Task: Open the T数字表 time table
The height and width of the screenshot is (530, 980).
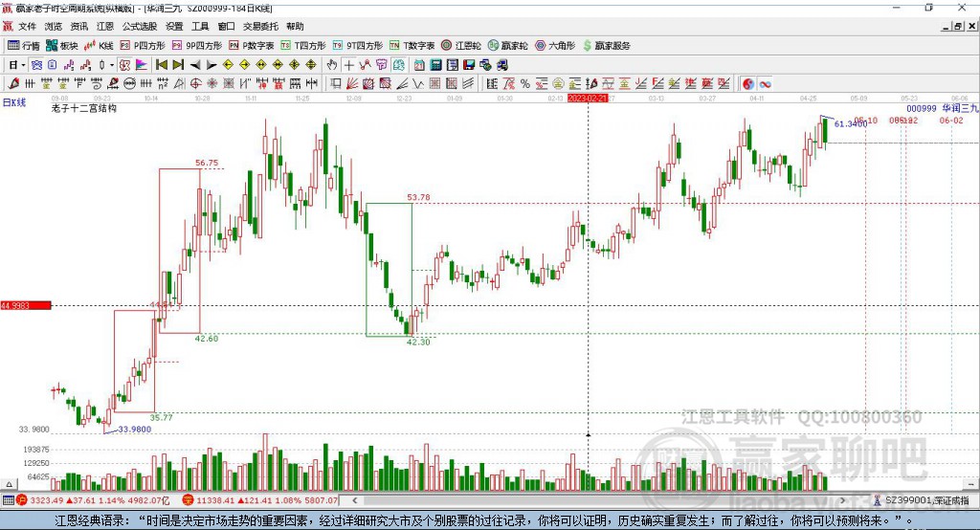Action: pyautogui.click(x=412, y=46)
